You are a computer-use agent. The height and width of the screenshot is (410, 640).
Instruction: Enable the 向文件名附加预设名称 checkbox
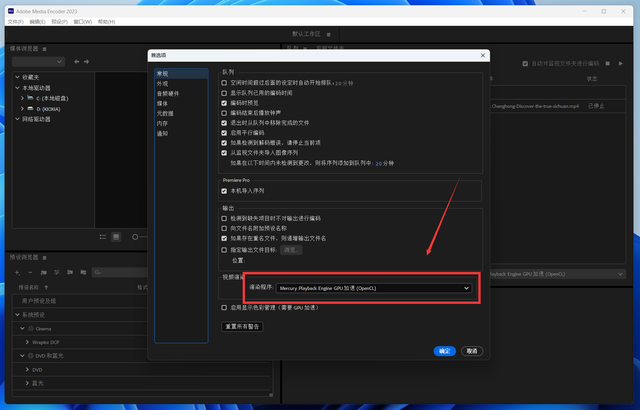(x=224, y=228)
